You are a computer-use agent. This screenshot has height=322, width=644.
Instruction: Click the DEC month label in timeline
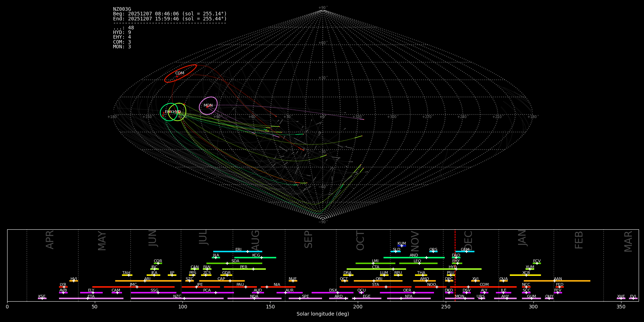click(468, 241)
